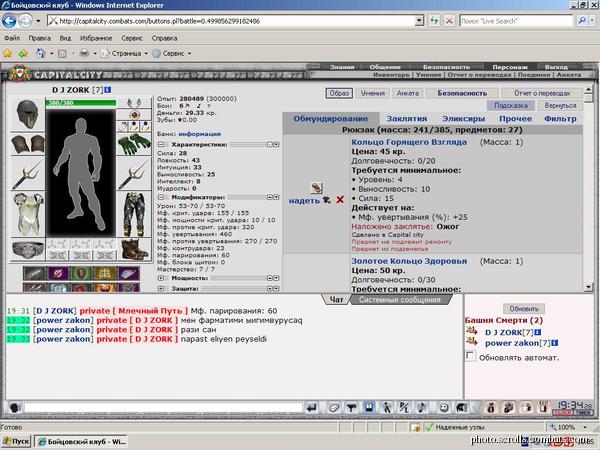This screenshot has width=600, height=450.
Task: Click the sai weapon below the green gloves
Action: 134,174
